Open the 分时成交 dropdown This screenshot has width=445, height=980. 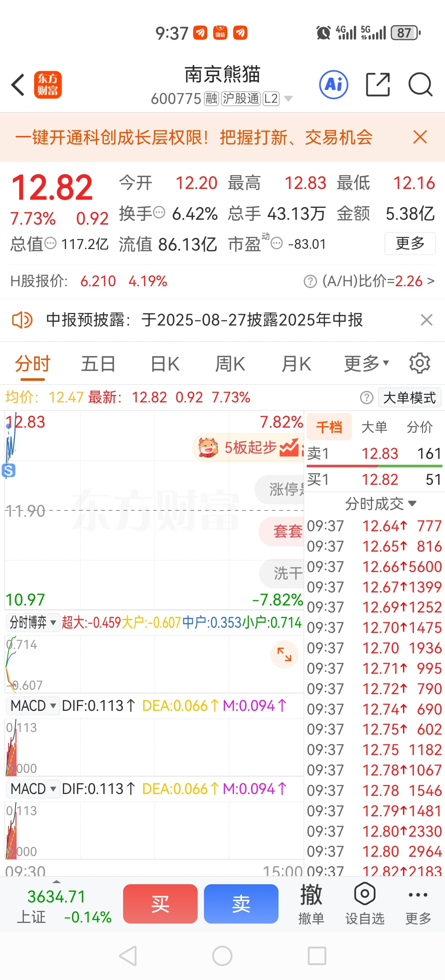click(380, 504)
